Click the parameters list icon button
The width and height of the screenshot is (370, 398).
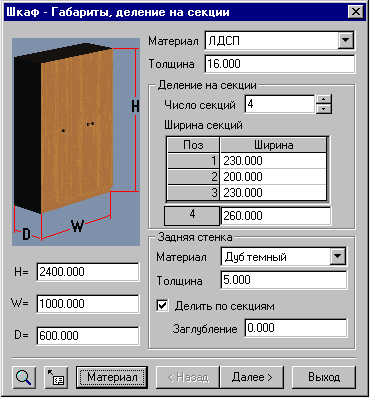[x=56, y=377]
